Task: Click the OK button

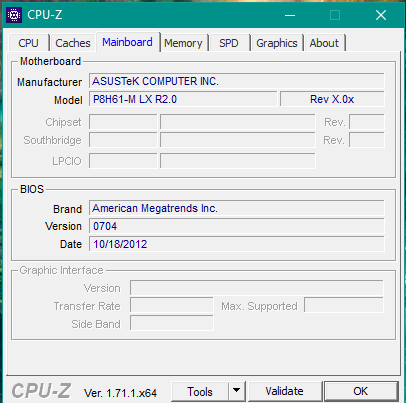Action: (361, 391)
